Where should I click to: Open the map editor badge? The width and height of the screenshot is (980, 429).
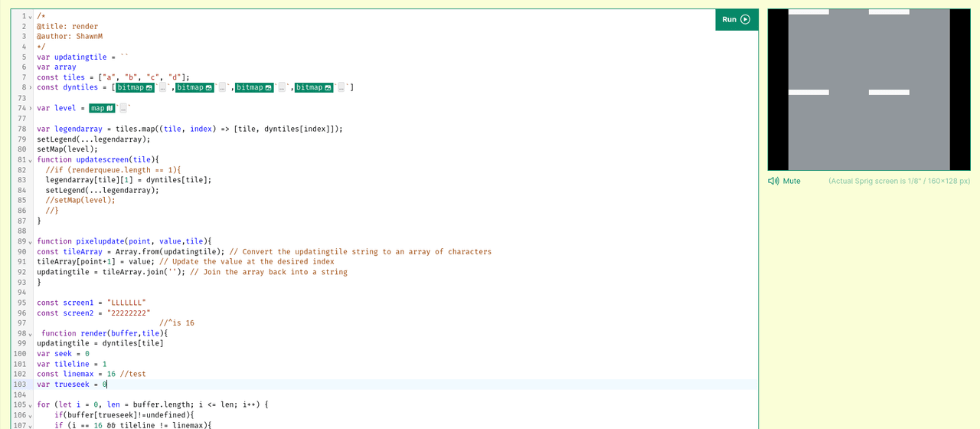(x=101, y=108)
